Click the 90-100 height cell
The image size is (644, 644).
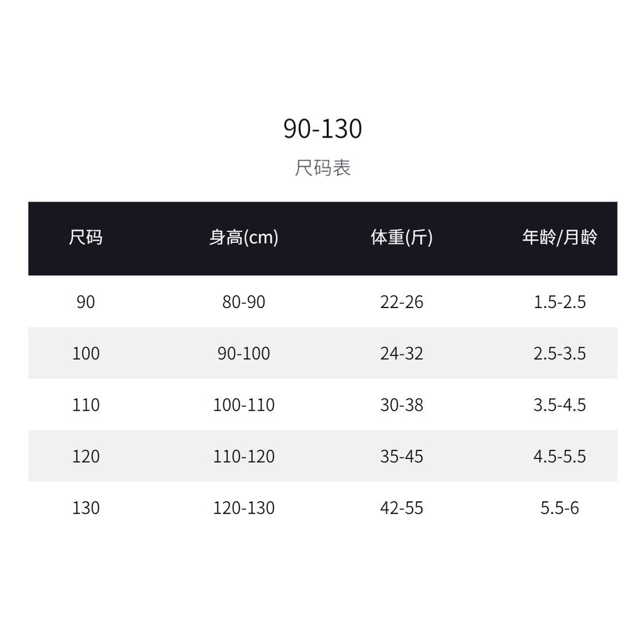244,353
